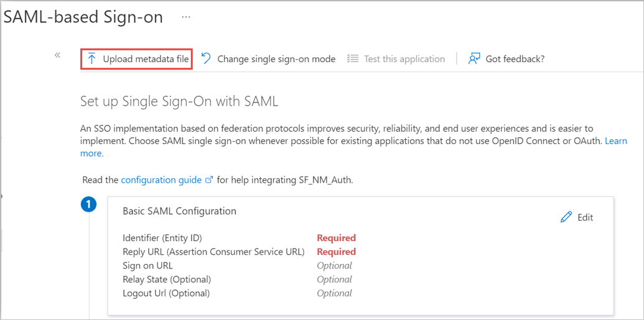Collapse the side menu with double chevron
Screen dimensions: 644x320
[57, 55]
